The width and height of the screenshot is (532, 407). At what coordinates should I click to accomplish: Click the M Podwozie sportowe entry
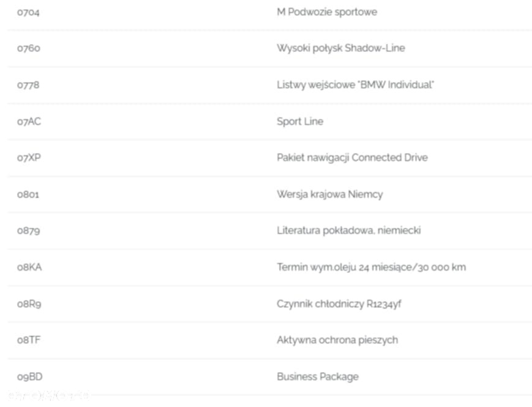click(327, 12)
